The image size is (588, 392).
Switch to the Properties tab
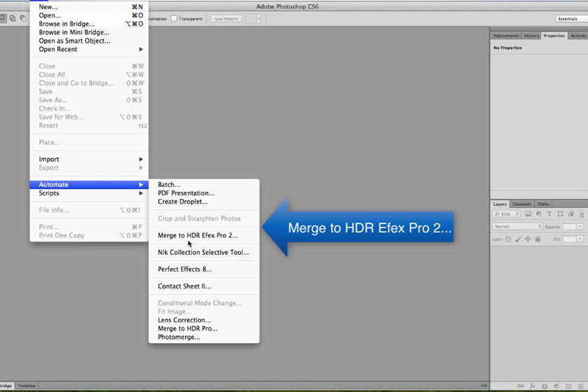(x=554, y=36)
